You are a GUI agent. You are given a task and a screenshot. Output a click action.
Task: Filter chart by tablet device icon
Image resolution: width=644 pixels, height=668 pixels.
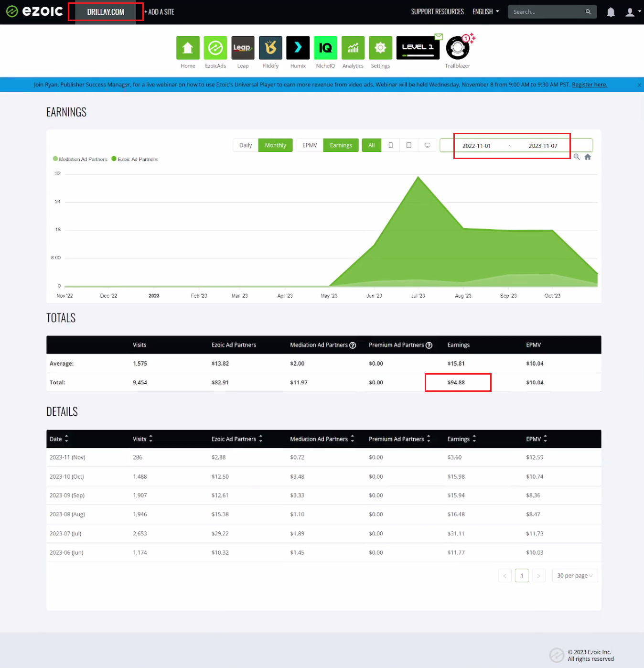[409, 145]
